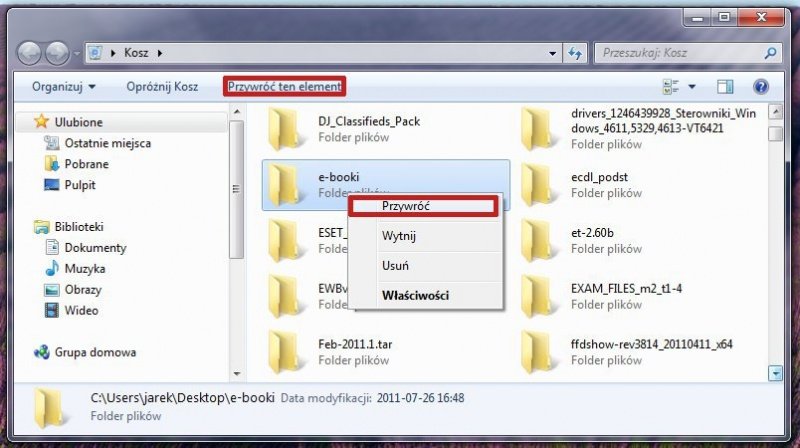This screenshot has height=448, width=800.
Task: Open Pobrane in the favorites sidebar
Action: point(86,164)
